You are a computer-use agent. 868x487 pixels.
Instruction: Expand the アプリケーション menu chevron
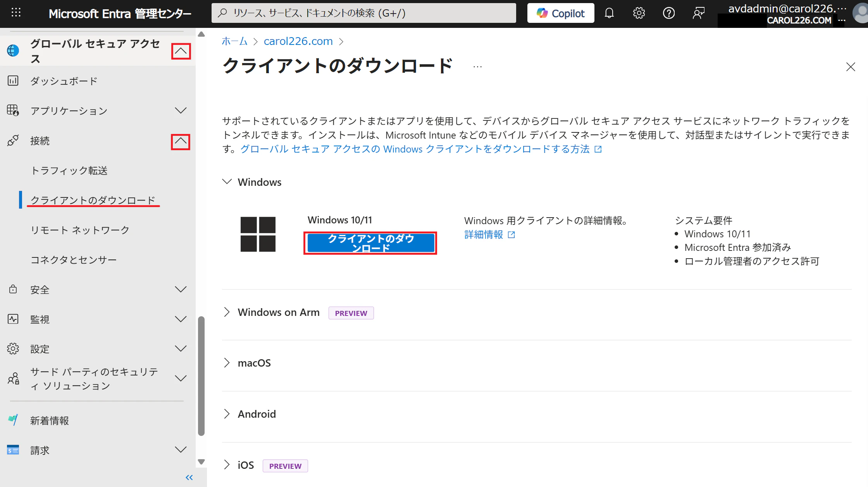tap(181, 111)
